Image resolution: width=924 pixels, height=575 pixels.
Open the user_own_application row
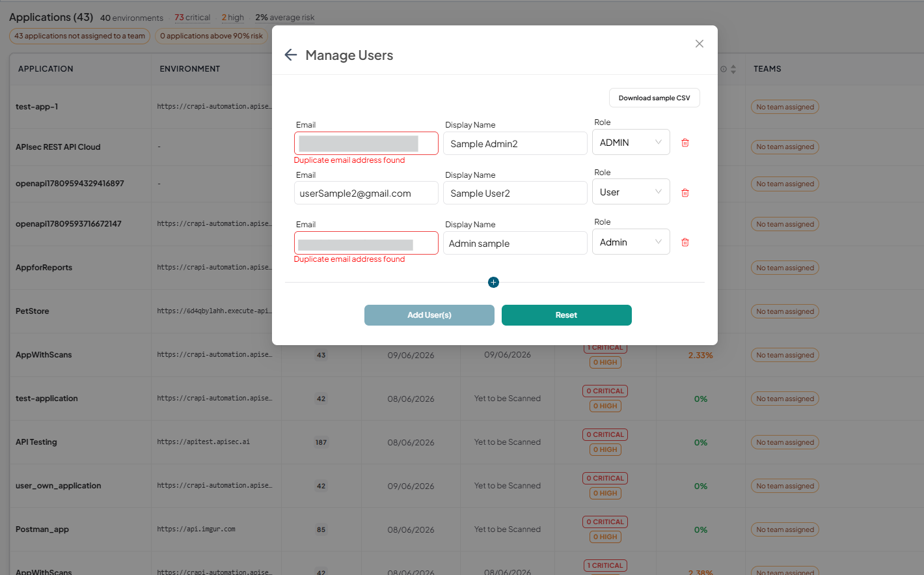(x=59, y=486)
